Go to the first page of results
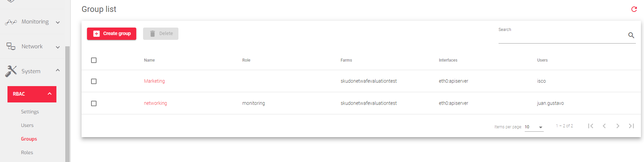644x162 pixels. [x=591, y=126]
